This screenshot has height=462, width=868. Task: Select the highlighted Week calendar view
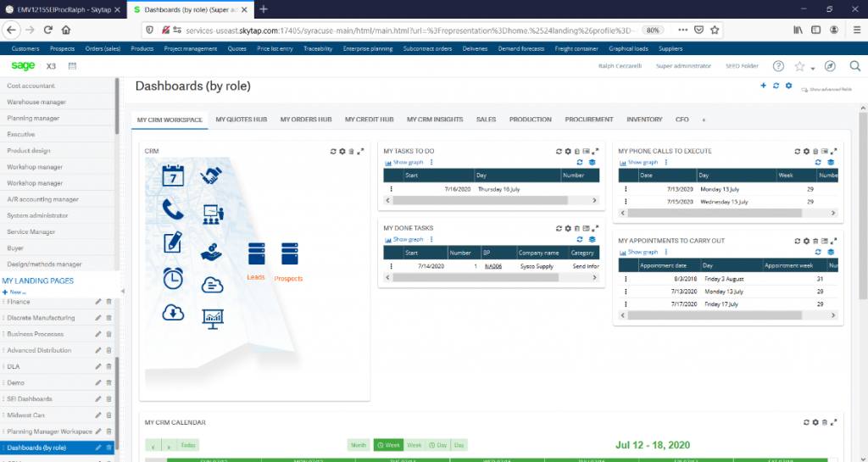(x=388, y=445)
